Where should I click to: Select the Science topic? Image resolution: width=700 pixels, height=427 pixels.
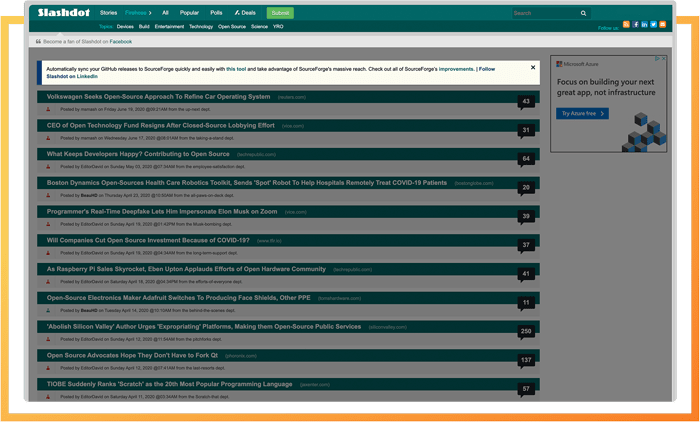click(x=259, y=27)
